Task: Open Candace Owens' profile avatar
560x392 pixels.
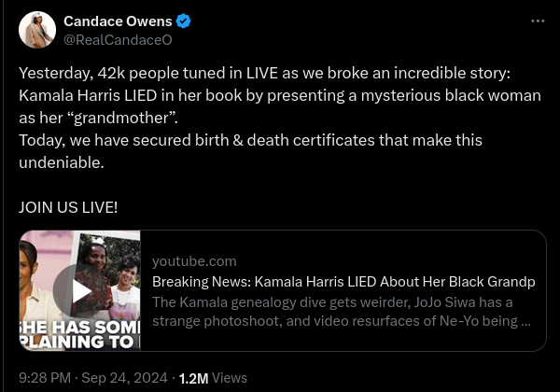Action: tap(37, 31)
